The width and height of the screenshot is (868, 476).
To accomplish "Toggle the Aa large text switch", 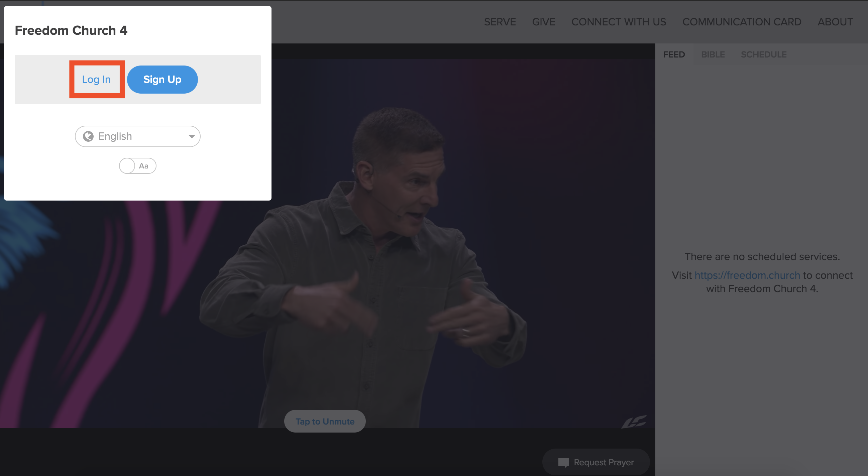I will coord(137,166).
